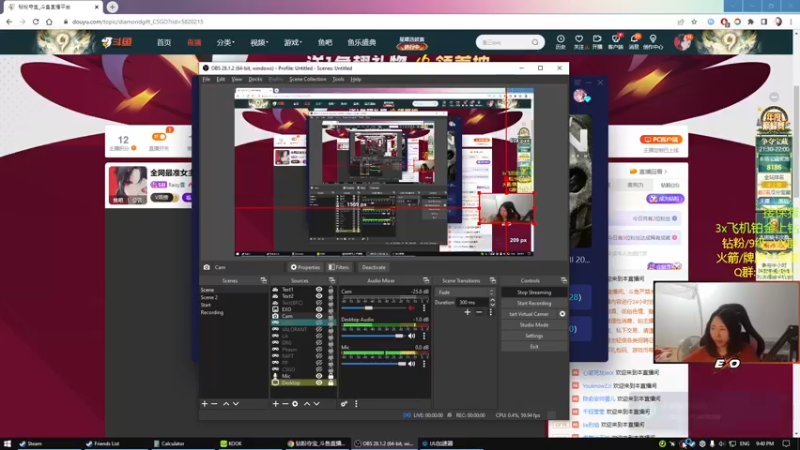Add a new source with plus icon
Viewport: 800px width, 450px height.
point(276,404)
